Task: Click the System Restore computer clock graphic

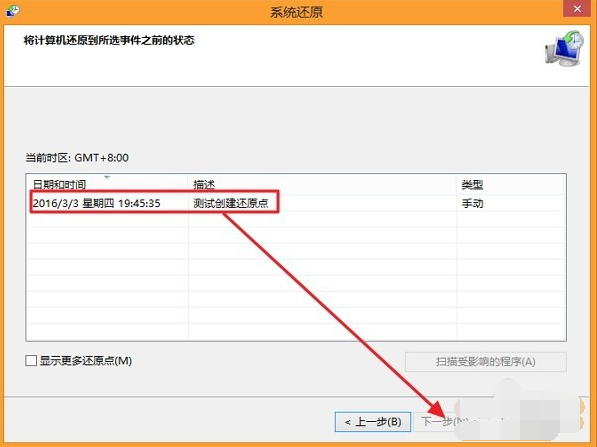Action: click(564, 48)
